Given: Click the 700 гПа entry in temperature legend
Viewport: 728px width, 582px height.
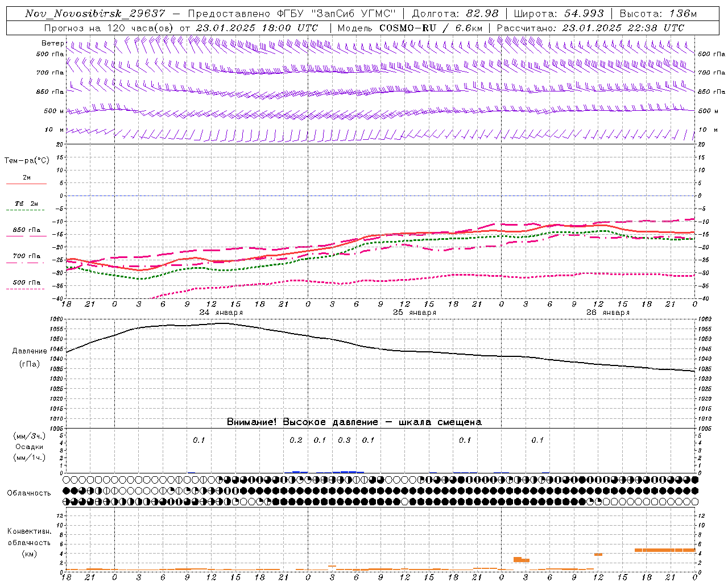Looking at the screenshot, I should 27,256.
